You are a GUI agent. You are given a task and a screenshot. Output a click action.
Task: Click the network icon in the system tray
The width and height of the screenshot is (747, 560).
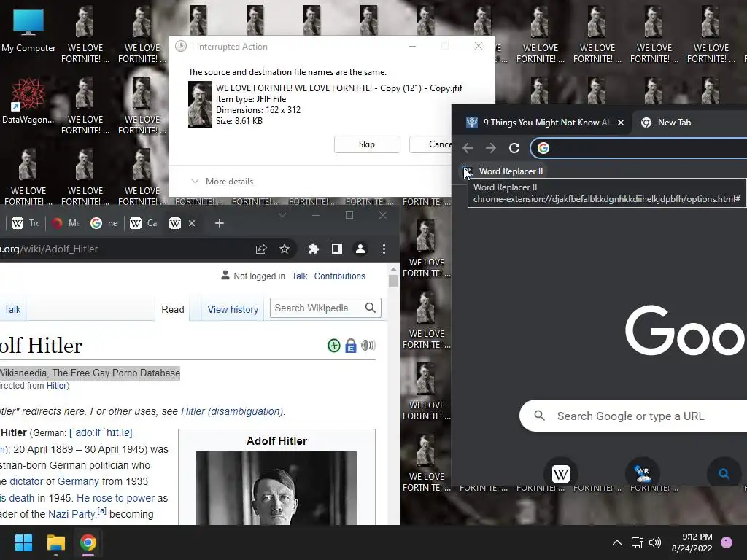tap(637, 542)
